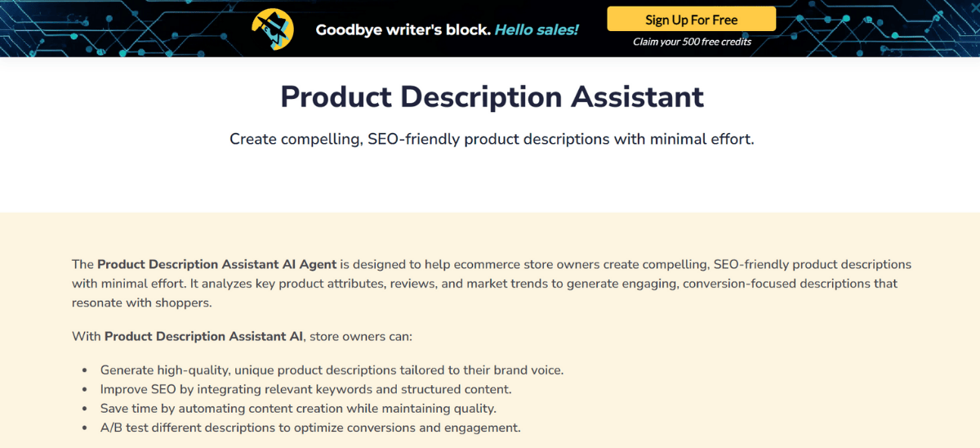The height and width of the screenshot is (448, 980).
Task: Click the bold "Product Description Assistant AI Agent" text
Action: 216,265
